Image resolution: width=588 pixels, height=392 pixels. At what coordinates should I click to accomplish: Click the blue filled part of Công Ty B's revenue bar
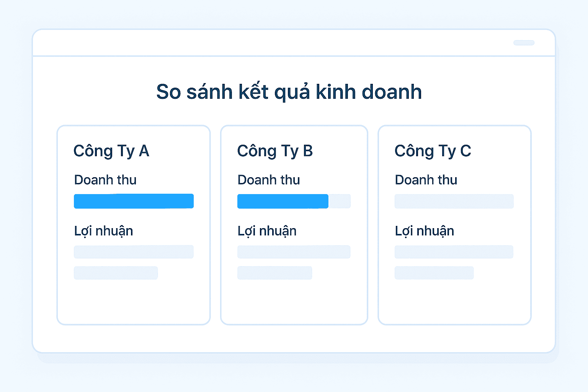coord(283,201)
